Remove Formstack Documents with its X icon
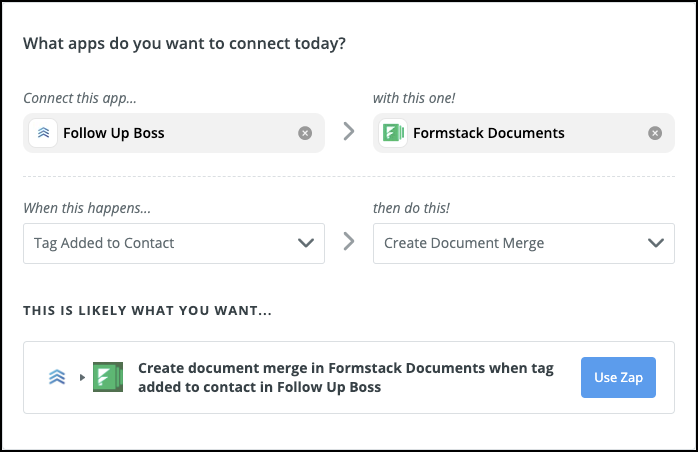 654,133
